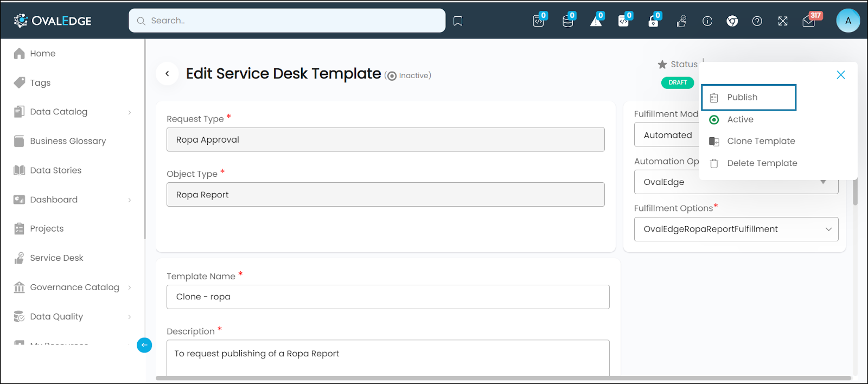
Task: Click the lock access requests icon
Action: (653, 21)
